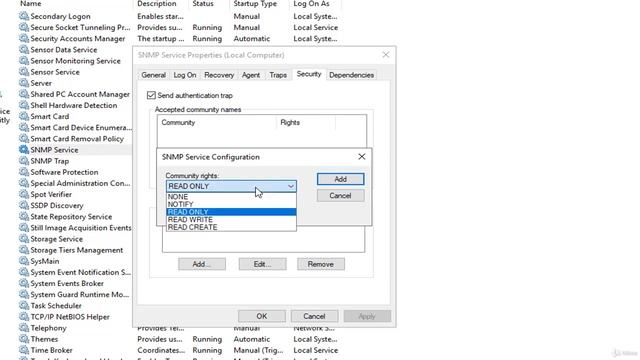
Task: Collapse the Community rights dropdown arrow
Action: (x=291, y=187)
